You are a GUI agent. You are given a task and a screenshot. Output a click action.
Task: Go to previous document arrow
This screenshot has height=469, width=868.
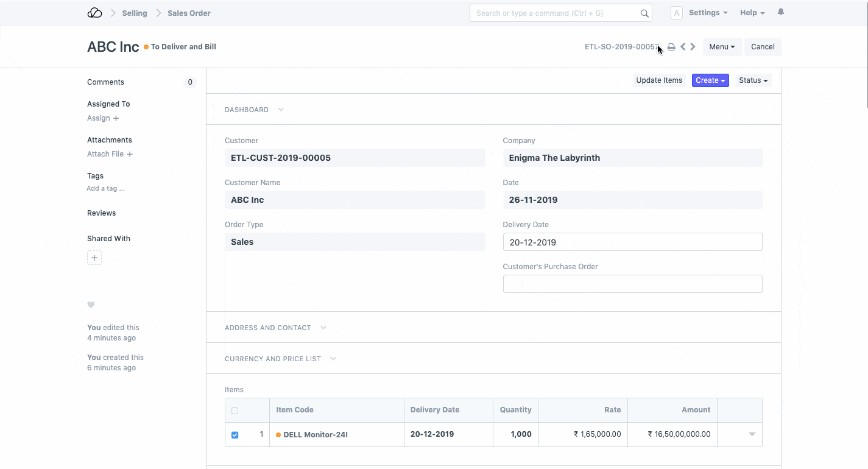(x=683, y=47)
